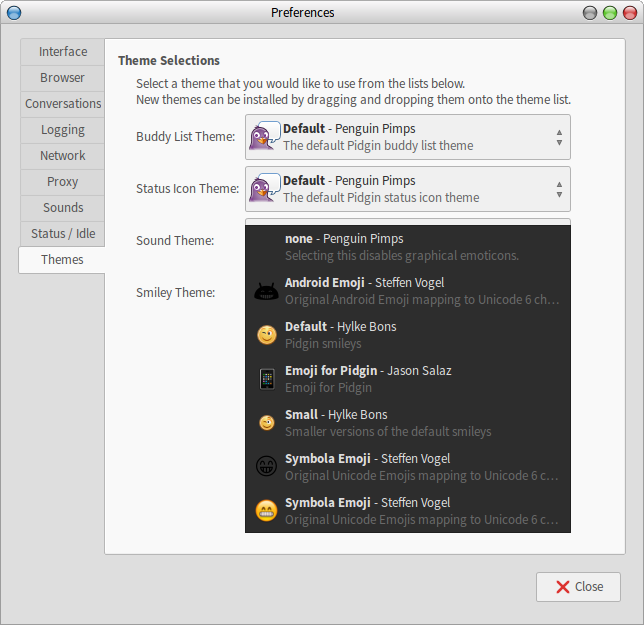The height and width of the screenshot is (625, 644).
Task: Open the Network preferences tab
Action: [63, 156]
